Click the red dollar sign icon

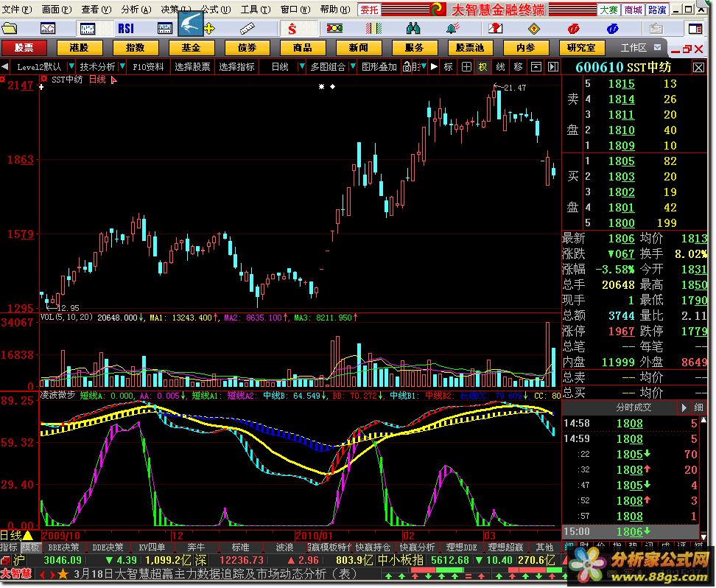[292, 28]
